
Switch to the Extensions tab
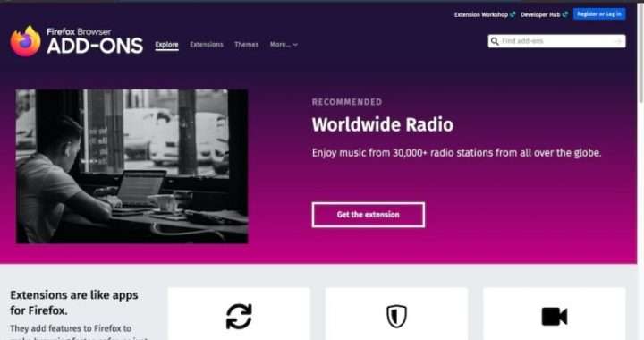click(207, 45)
